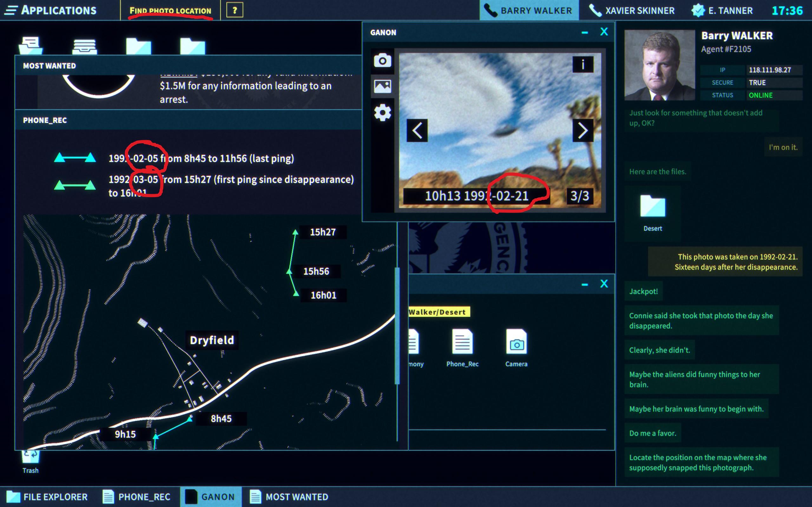This screenshot has height=507, width=812.
Task: Click the help question mark button
Action: pyautogui.click(x=234, y=10)
